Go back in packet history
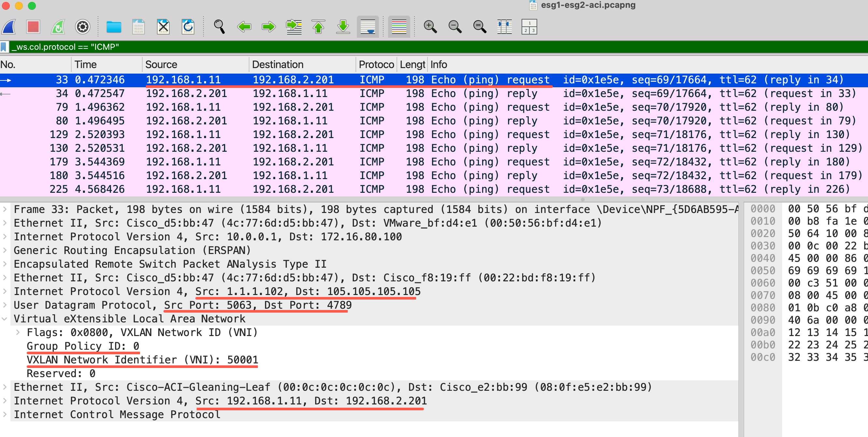This screenshot has width=868, height=437. pos(244,27)
